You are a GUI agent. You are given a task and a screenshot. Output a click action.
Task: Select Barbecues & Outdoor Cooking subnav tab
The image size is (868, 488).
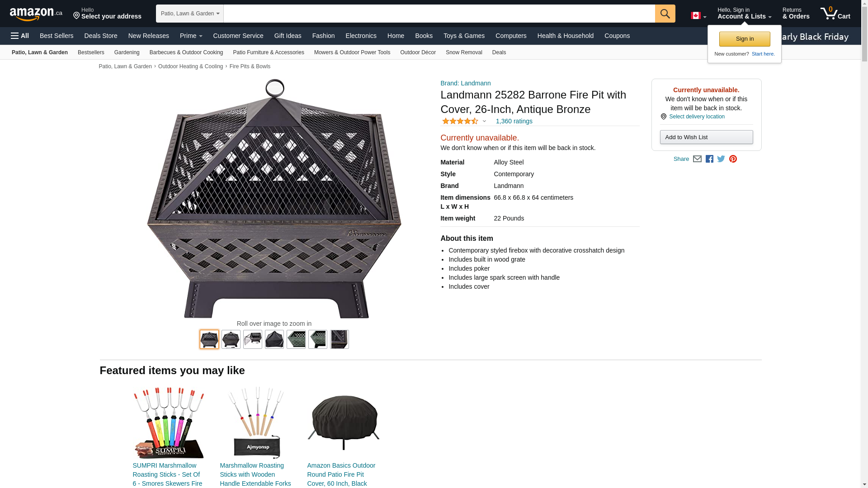click(x=186, y=52)
